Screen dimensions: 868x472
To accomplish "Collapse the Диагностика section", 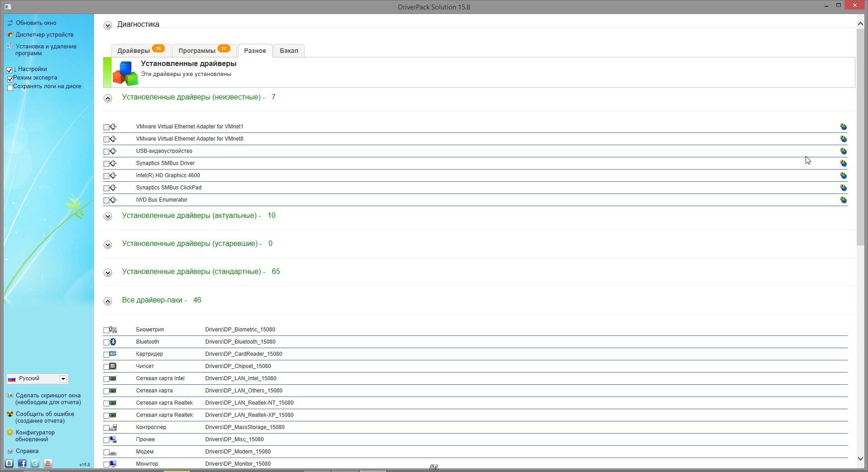I will pyautogui.click(x=108, y=25).
